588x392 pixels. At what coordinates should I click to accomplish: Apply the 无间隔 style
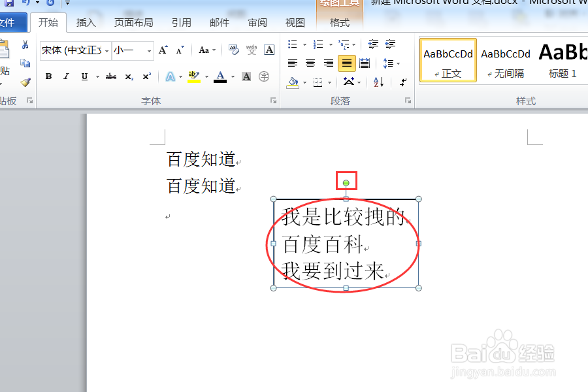click(506, 60)
